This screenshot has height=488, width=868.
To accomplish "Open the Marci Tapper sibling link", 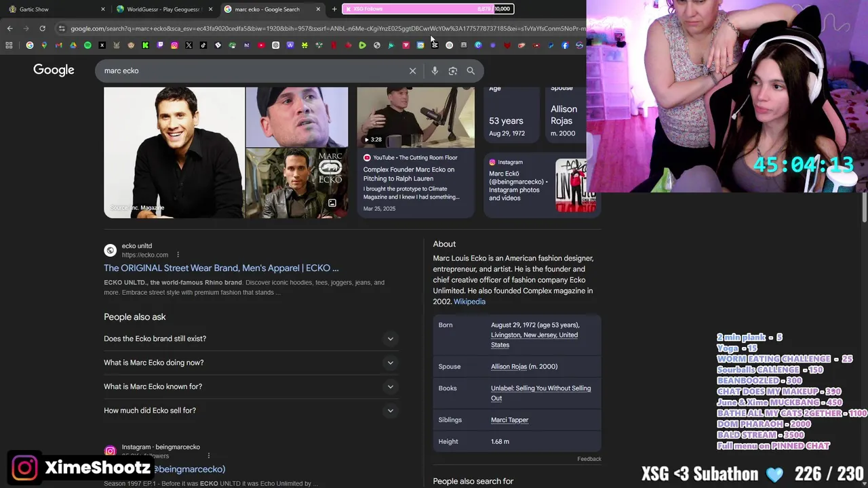I will pos(509,420).
